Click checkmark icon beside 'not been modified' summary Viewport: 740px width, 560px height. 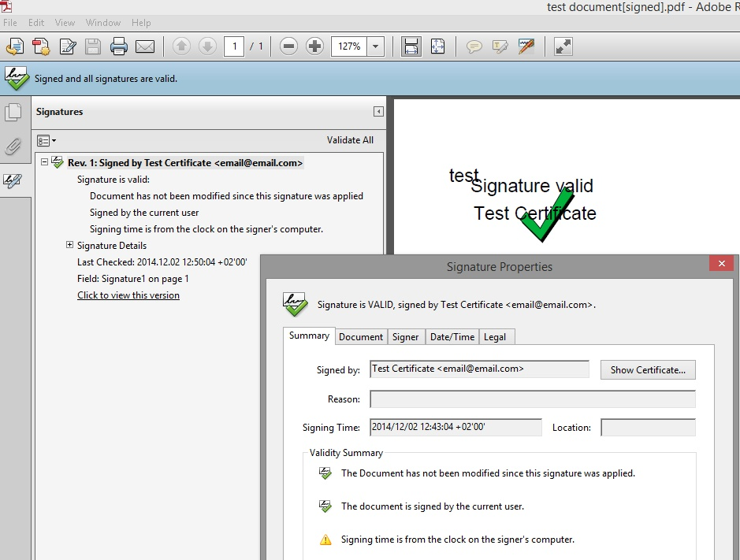(x=325, y=473)
